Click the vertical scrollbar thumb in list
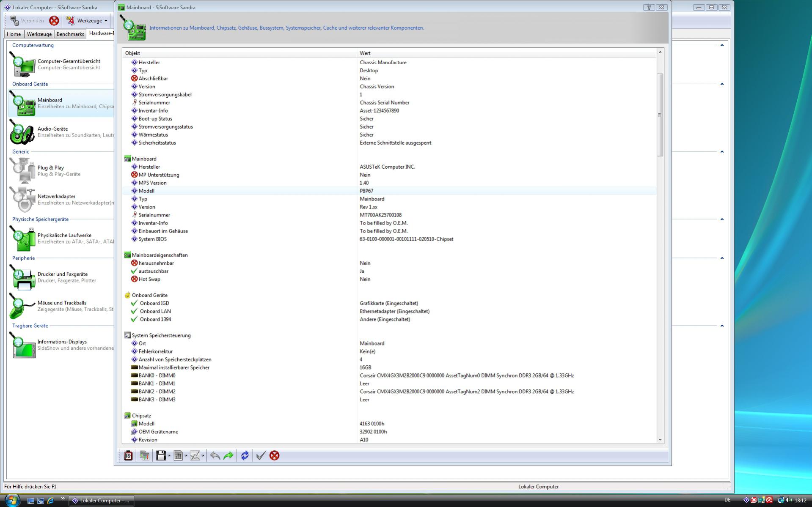812x507 pixels. 660,115
